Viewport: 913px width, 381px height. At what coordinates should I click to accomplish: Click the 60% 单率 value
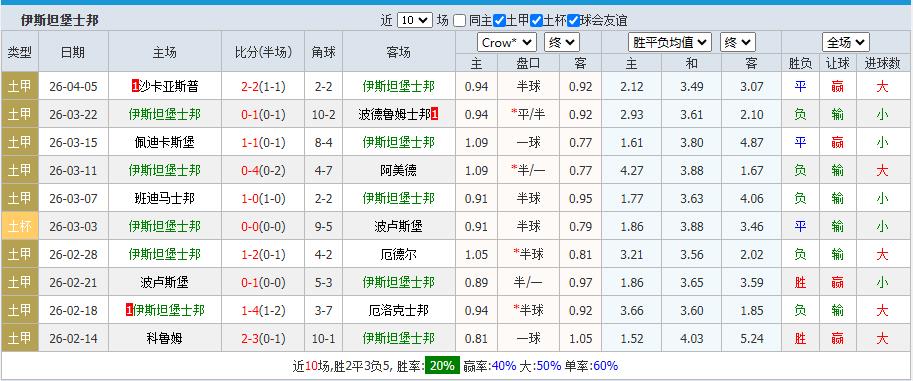(606, 366)
